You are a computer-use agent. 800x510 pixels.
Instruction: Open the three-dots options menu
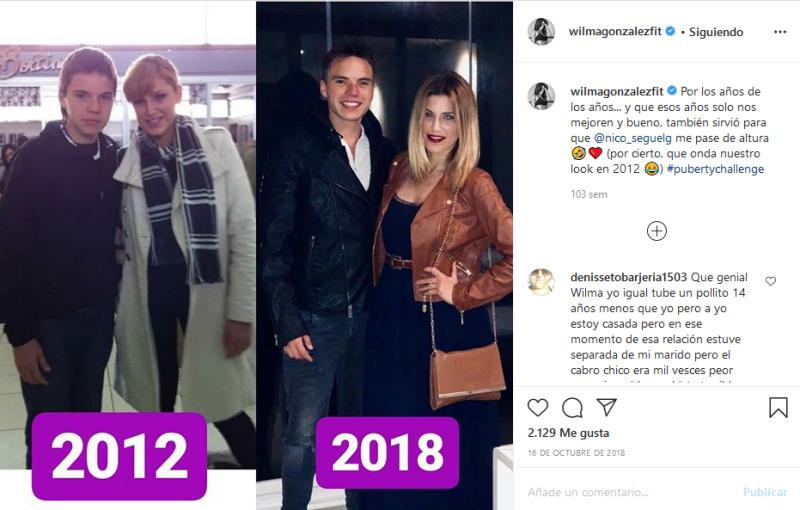780,32
